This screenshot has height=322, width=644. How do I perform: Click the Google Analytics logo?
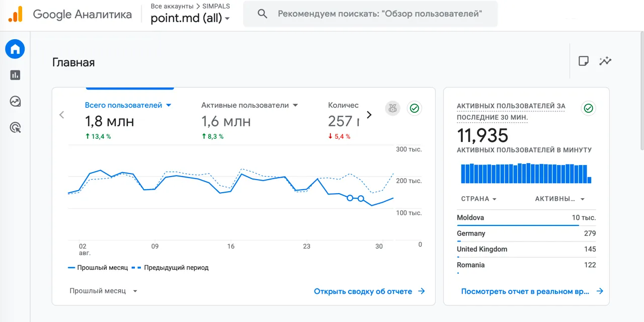[16, 14]
